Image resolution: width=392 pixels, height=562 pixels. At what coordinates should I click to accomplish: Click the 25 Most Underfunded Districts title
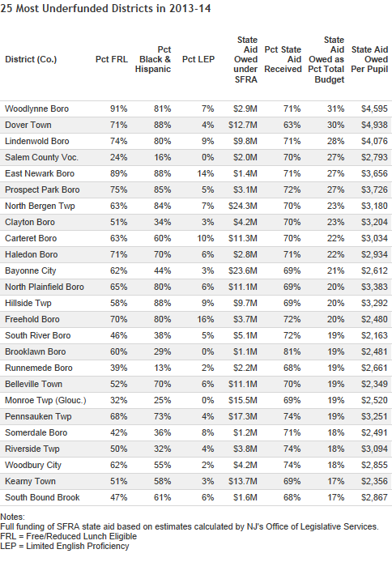click(x=105, y=8)
